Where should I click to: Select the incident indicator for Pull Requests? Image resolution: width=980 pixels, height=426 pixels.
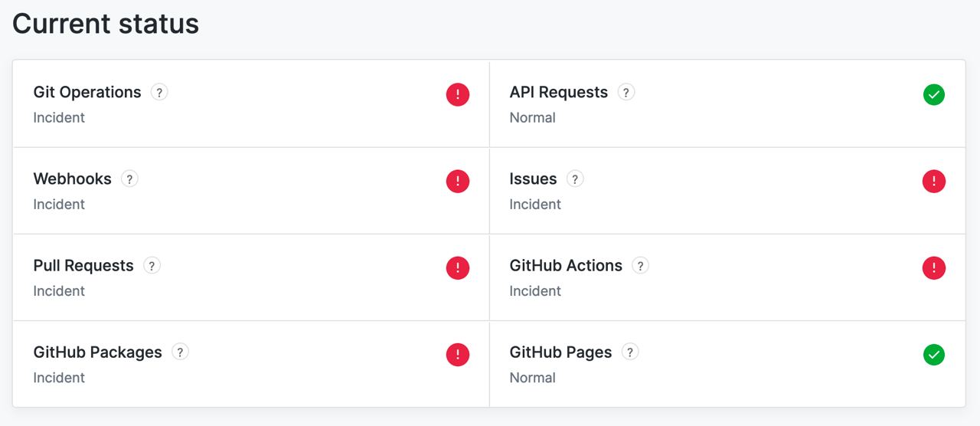[458, 268]
